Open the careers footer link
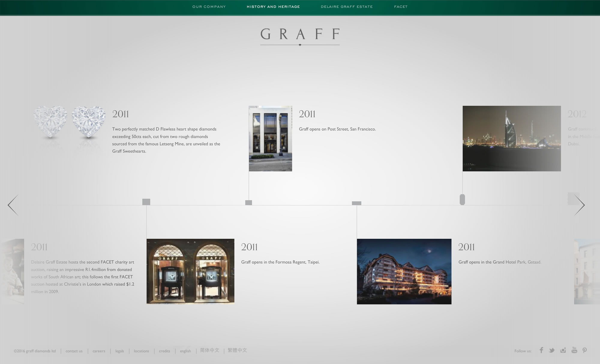This screenshot has height=364, width=600. [x=99, y=351]
